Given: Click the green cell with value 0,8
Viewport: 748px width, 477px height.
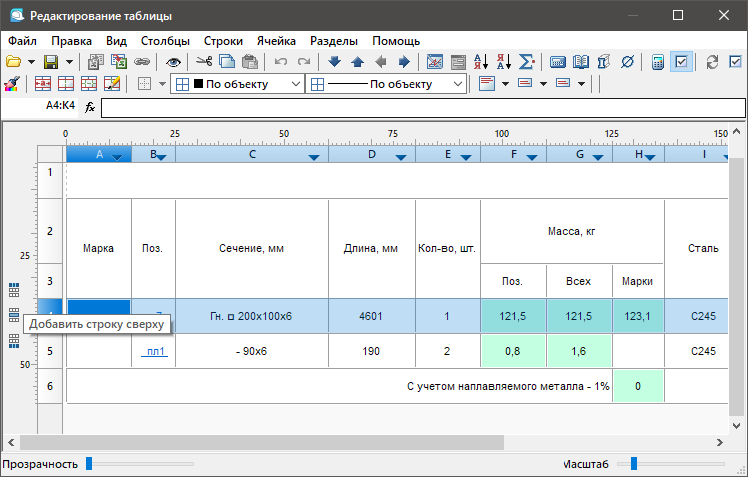Looking at the screenshot, I should [x=513, y=351].
